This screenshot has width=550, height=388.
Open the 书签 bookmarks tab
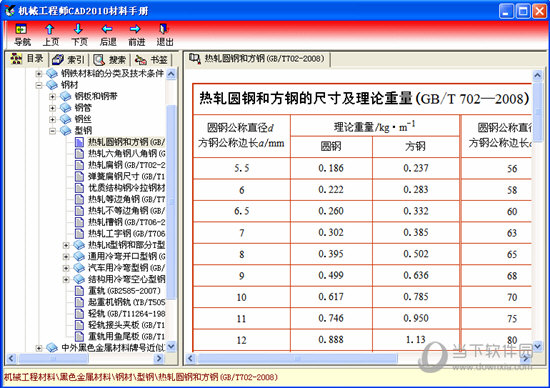pyautogui.click(x=151, y=59)
